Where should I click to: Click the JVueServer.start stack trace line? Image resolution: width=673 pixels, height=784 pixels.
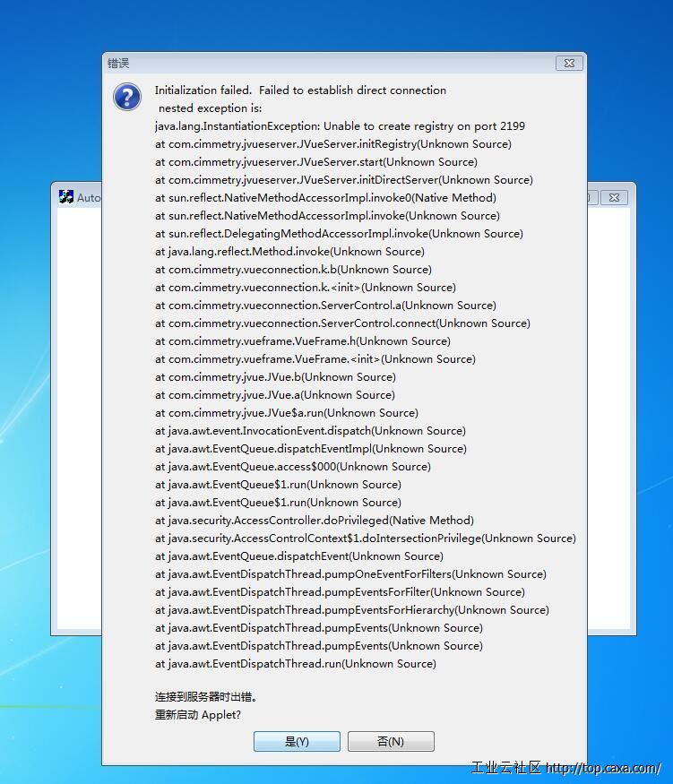[316, 162]
